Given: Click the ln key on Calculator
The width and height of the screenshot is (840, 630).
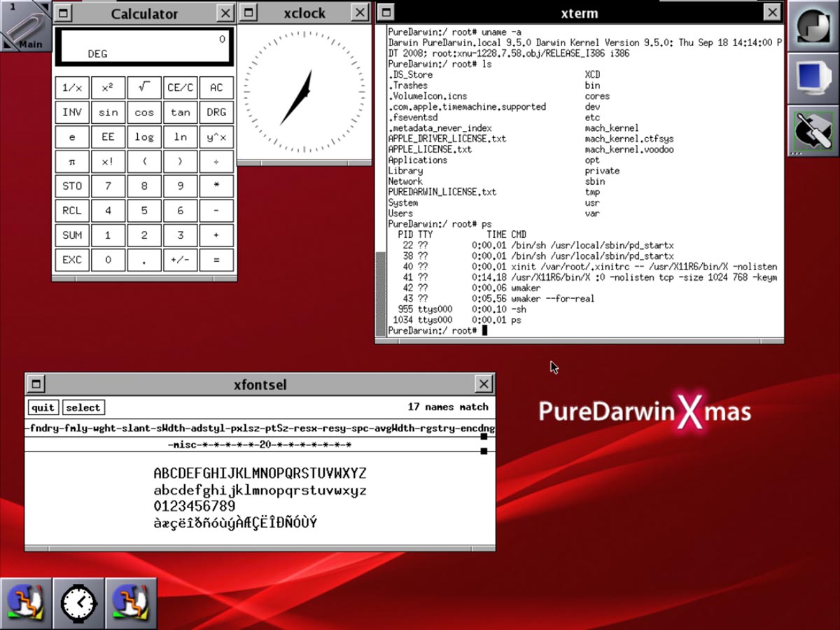Looking at the screenshot, I should click(x=180, y=136).
